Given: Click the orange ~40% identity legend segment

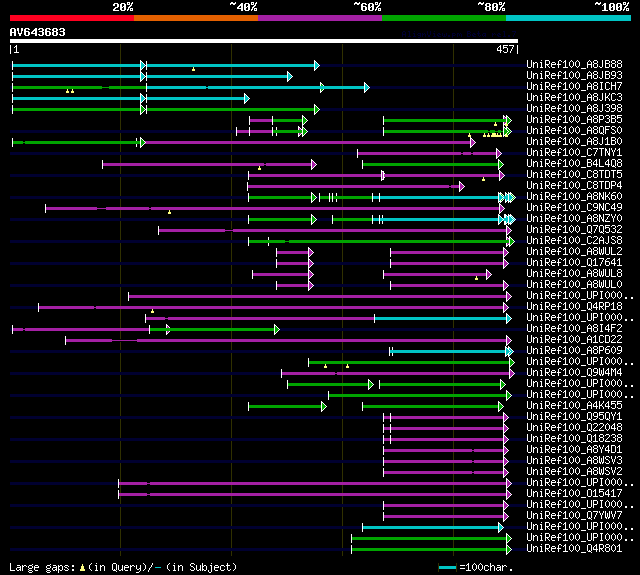Looking at the screenshot, I should click(x=196, y=18).
